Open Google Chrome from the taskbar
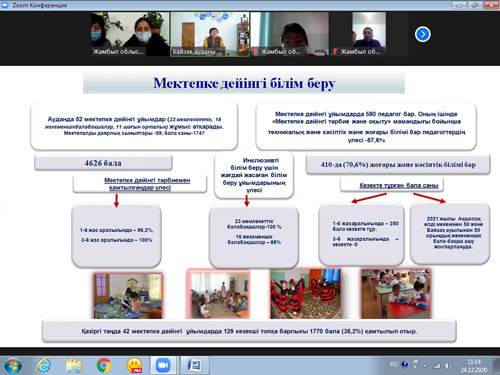This screenshot has height=375, width=500. [x=104, y=365]
